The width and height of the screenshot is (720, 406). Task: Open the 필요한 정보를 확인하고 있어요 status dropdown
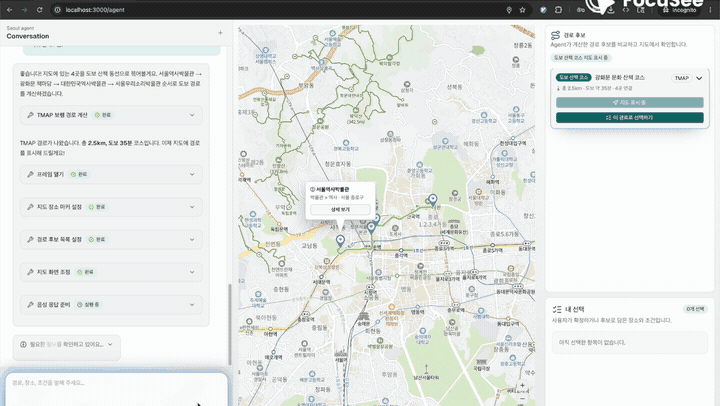[67, 344]
